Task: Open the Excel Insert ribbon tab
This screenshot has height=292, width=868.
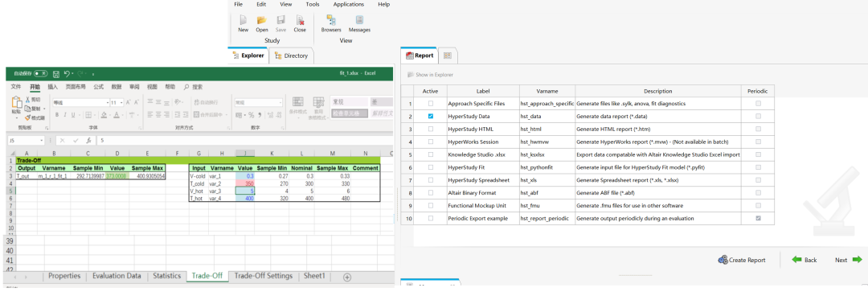Action: (x=52, y=87)
